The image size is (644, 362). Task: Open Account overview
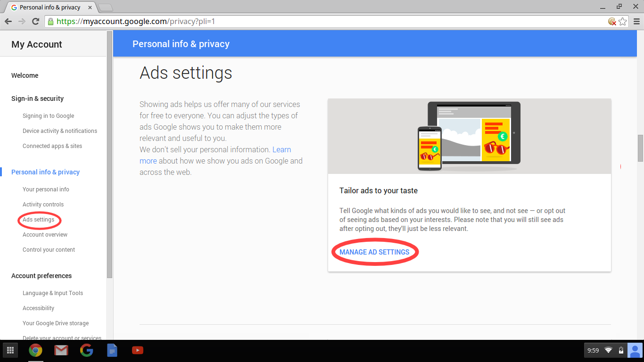coord(45,235)
